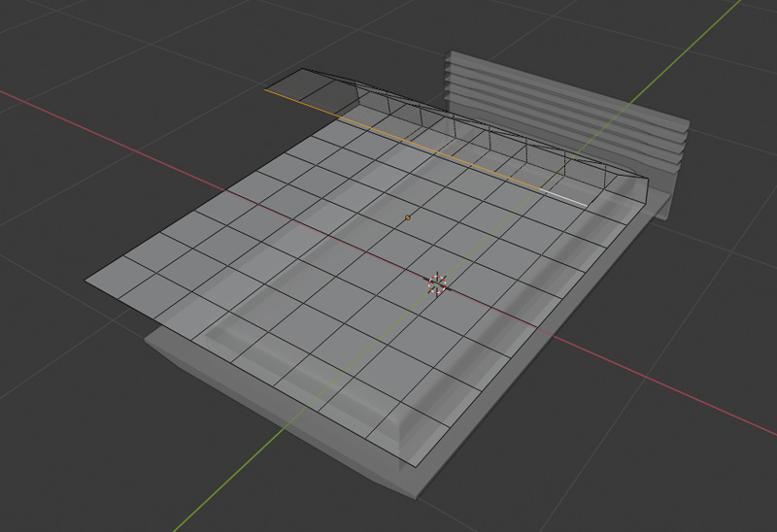The height and width of the screenshot is (532, 777).
Task: Select the far left corner of the folded flap
Action: 303,70
